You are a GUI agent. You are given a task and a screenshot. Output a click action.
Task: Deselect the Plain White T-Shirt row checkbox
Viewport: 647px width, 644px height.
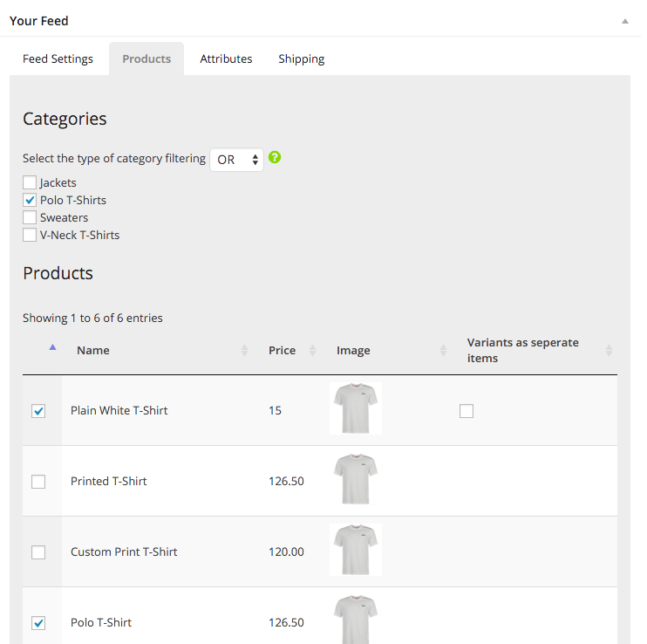38,411
